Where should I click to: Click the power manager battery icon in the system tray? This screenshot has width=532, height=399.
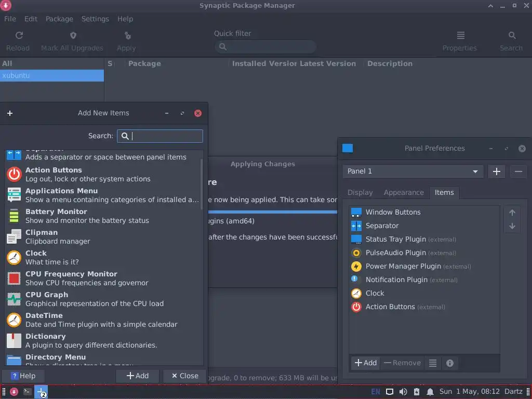coord(417,392)
